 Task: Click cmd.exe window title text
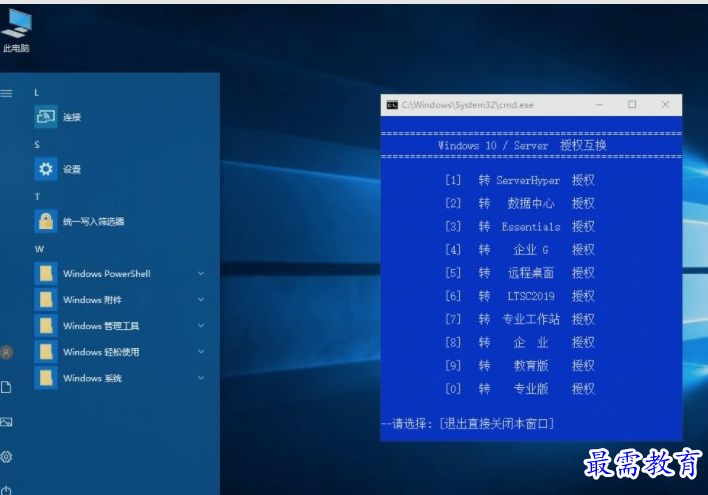(468, 105)
